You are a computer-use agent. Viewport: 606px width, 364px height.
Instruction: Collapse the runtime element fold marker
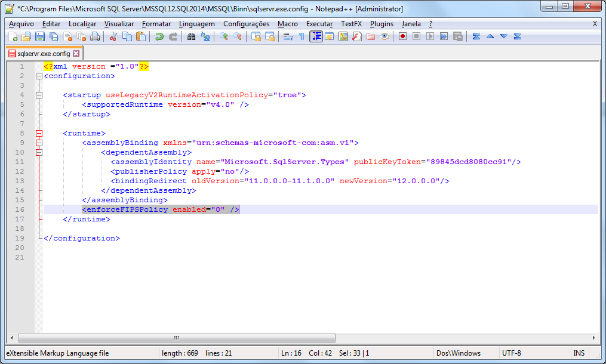click(x=39, y=133)
